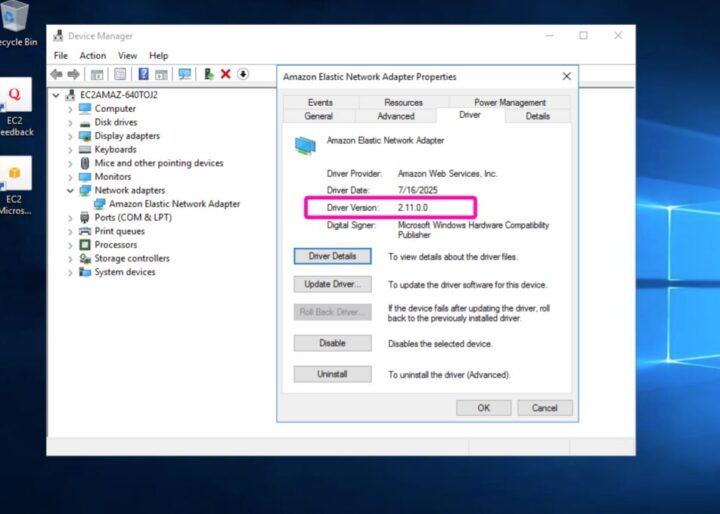Image resolution: width=720 pixels, height=514 pixels.
Task: Click the Update Driver button
Action: point(332,284)
